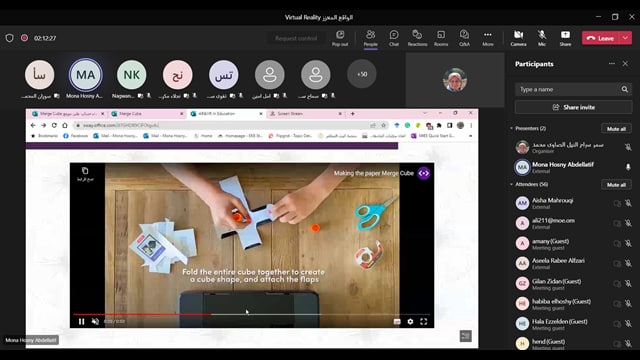Open the Pop out option
The height and width of the screenshot is (360, 640).
click(x=340, y=38)
